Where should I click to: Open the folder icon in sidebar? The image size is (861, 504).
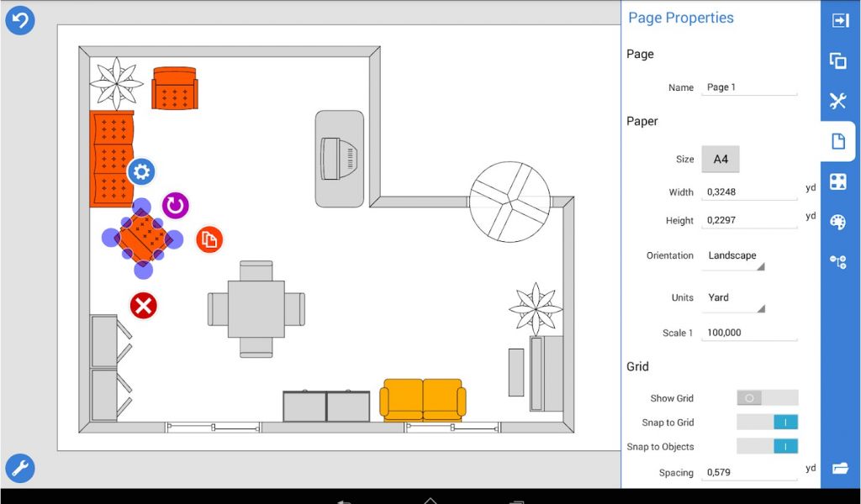pyautogui.click(x=839, y=468)
